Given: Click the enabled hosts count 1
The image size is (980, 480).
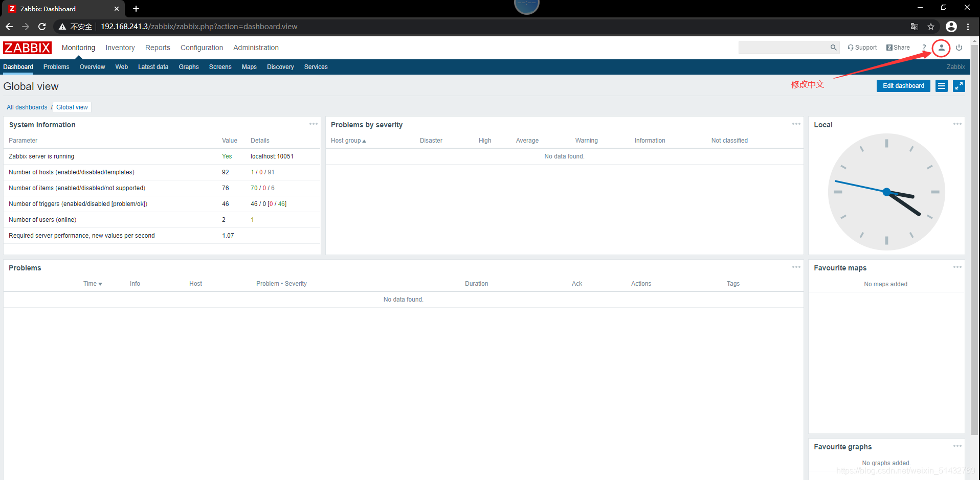Looking at the screenshot, I should tap(252, 172).
